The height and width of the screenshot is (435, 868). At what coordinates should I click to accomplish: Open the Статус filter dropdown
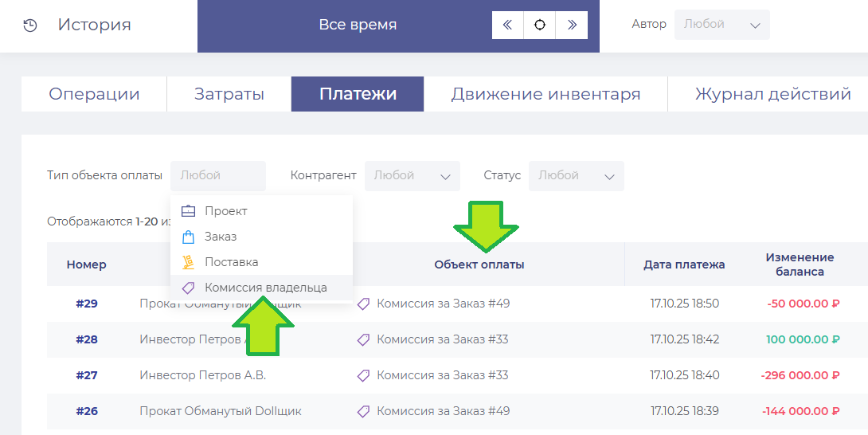pyautogui.click(x=576, y=176)
